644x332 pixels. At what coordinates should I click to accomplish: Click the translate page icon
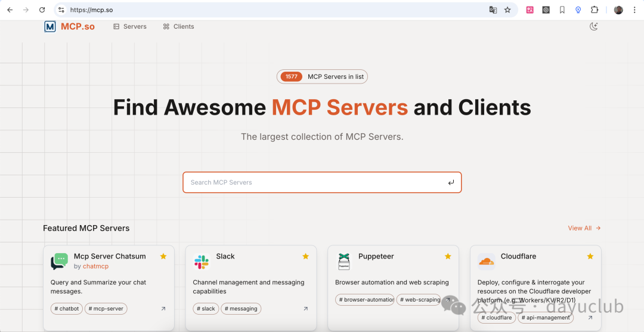(x=493, y=10)
